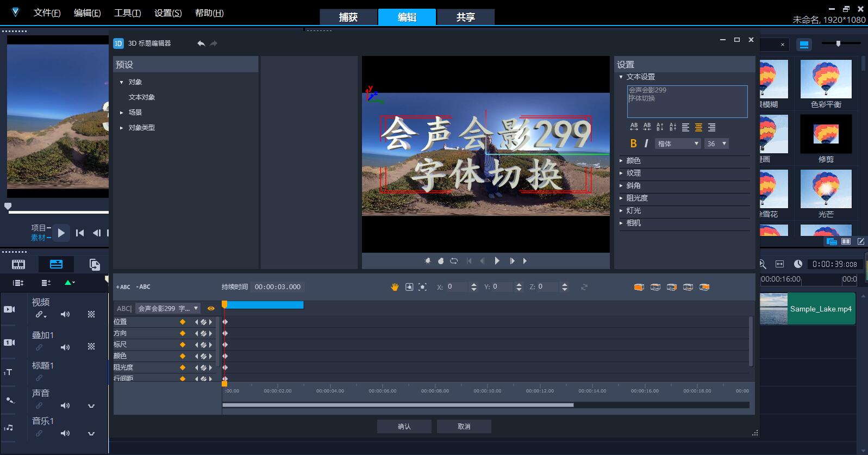Screen dimensions: 868x455
Task: Play the 3D title preview
Action: [x=497, y=261]
